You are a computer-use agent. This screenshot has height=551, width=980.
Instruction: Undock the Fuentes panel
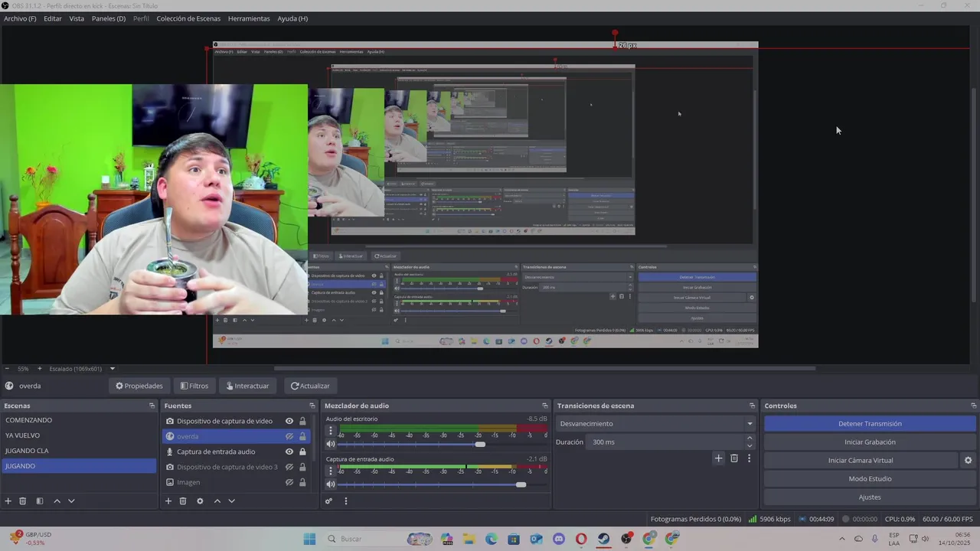(x=312, y=406)
